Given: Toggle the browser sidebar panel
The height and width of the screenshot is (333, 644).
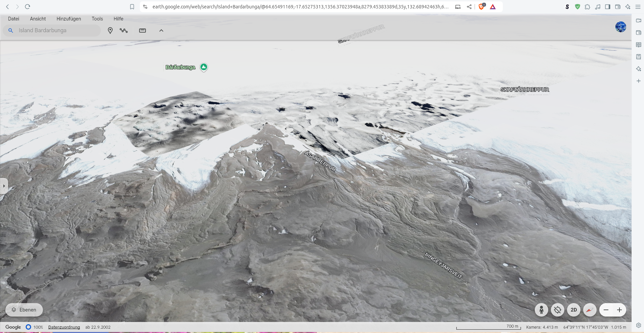Looking at the screenshot, I should [608, 7].
